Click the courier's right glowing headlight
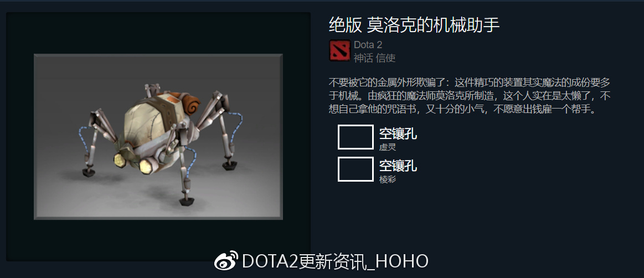Viewport: 644px width, 278px height. click(146, 166)
